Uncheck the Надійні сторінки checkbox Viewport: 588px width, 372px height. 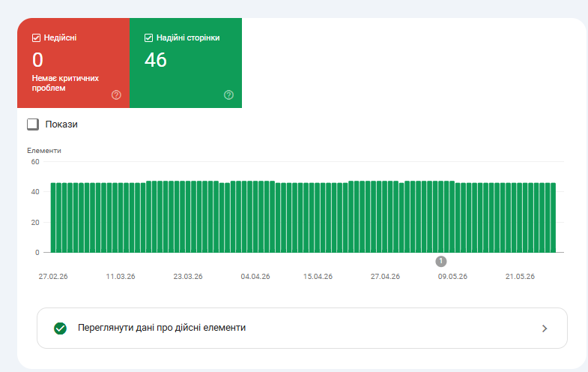(x=149, y=38)
